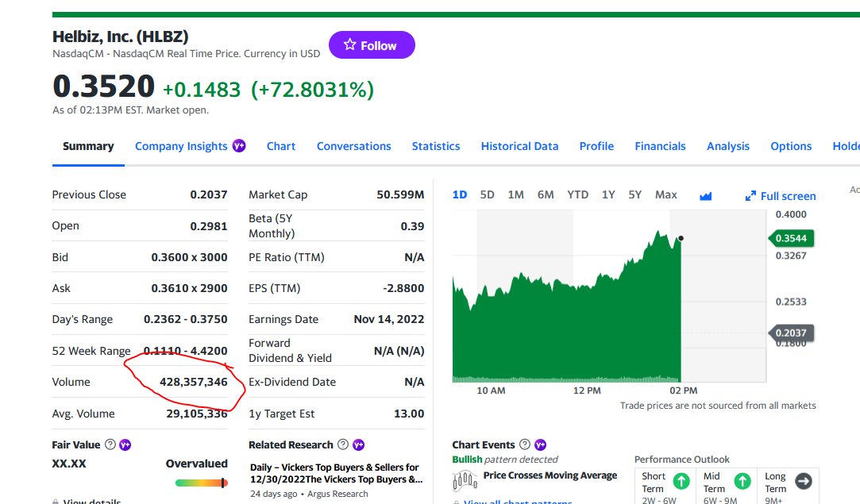
Task: Open the mountain chart type icon
Action: pyautogui.click(x=705, y=196)
